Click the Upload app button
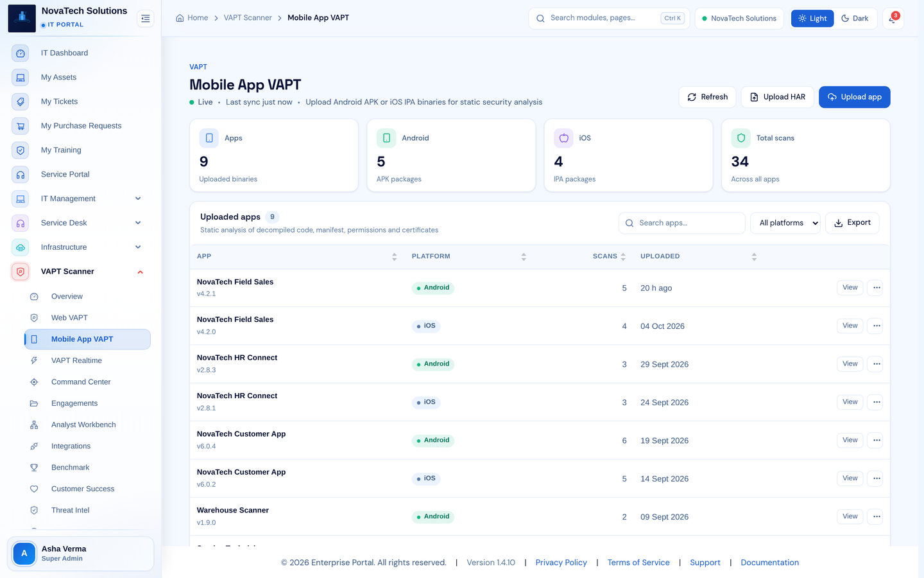Image resolution: width=924 pixels, height=578 pixels. click(854, 97)
